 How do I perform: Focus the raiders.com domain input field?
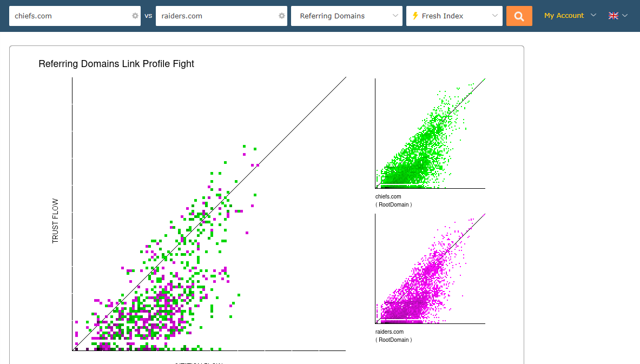[216, 16]
